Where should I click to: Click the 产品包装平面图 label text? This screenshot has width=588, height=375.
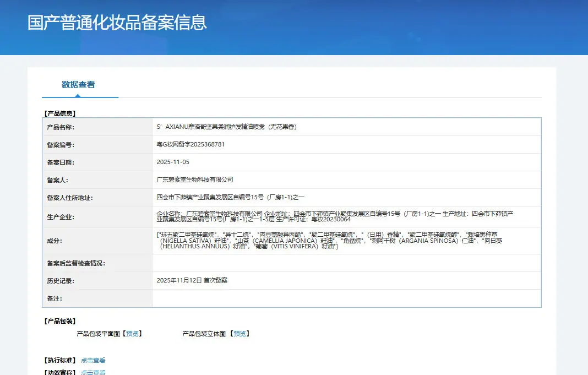(x=98, y=334)
